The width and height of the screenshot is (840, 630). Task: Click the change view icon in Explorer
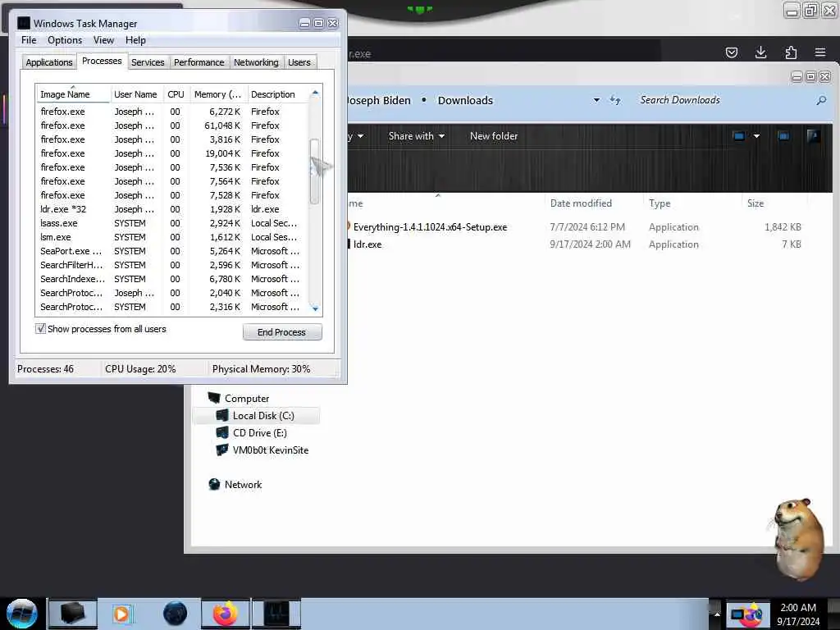(739, 136)
